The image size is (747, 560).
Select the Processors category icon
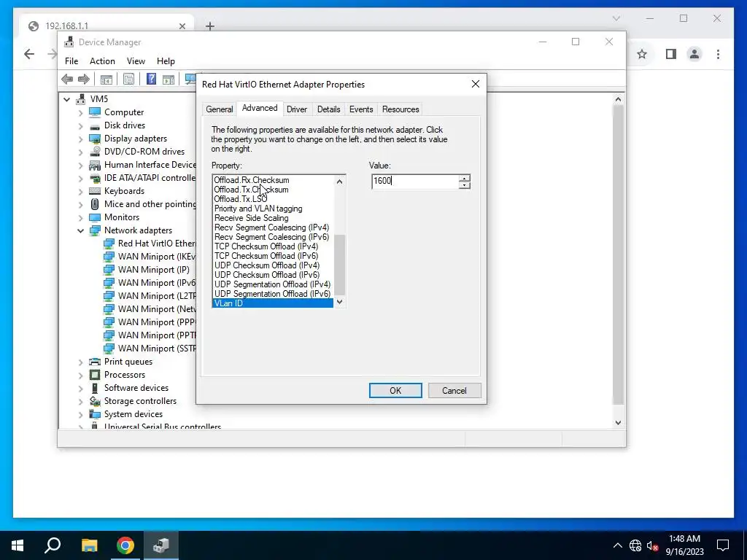point(95,375)
